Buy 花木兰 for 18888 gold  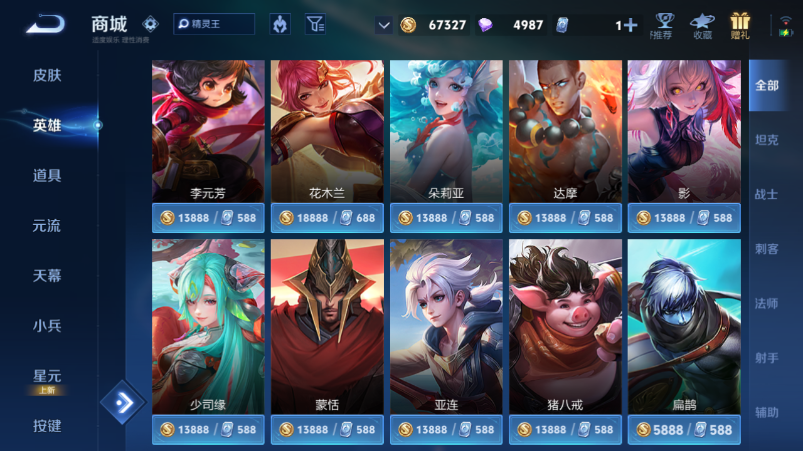[304, 218]
